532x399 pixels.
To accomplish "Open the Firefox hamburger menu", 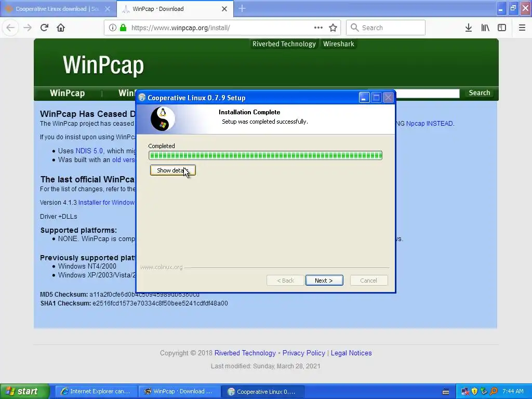I will pos(522,28).
